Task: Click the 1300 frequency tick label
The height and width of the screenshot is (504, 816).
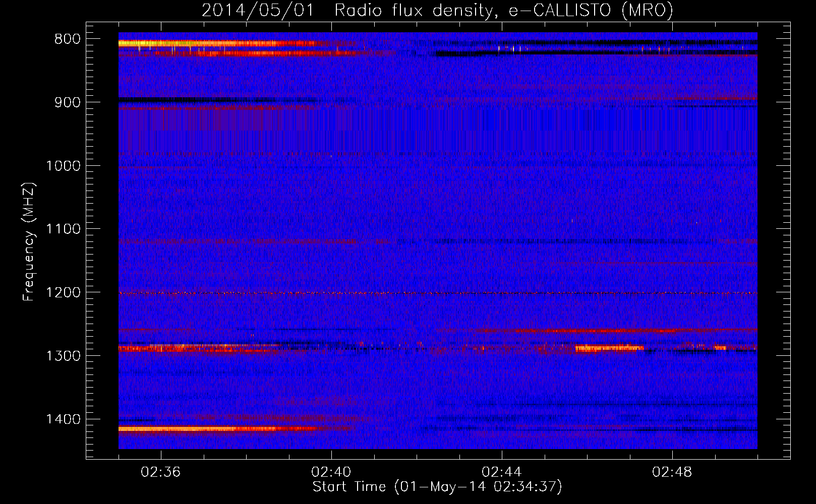Action: (x=63, y=356)
